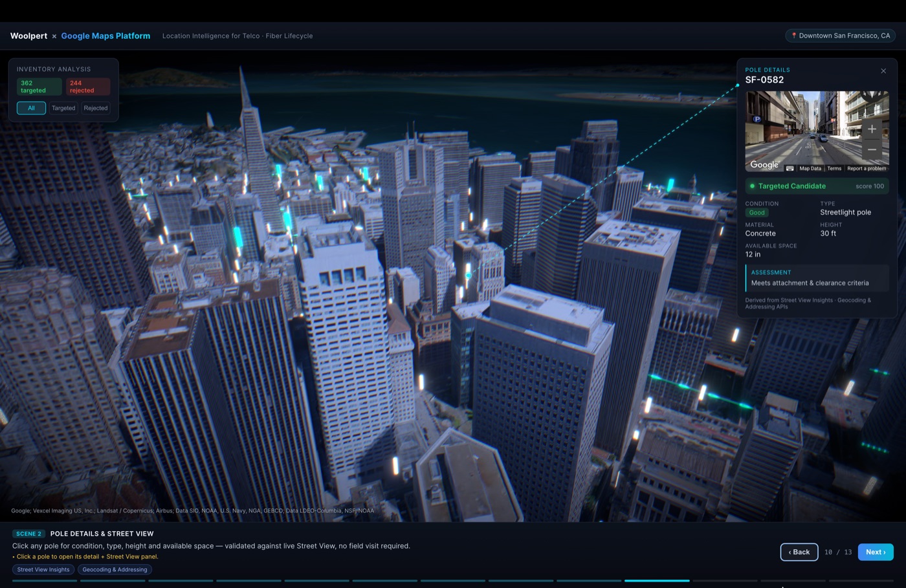This screenshot has height=588, width=906.
Task: Click the SCENE 2 badge
Action: click(28, 534)
